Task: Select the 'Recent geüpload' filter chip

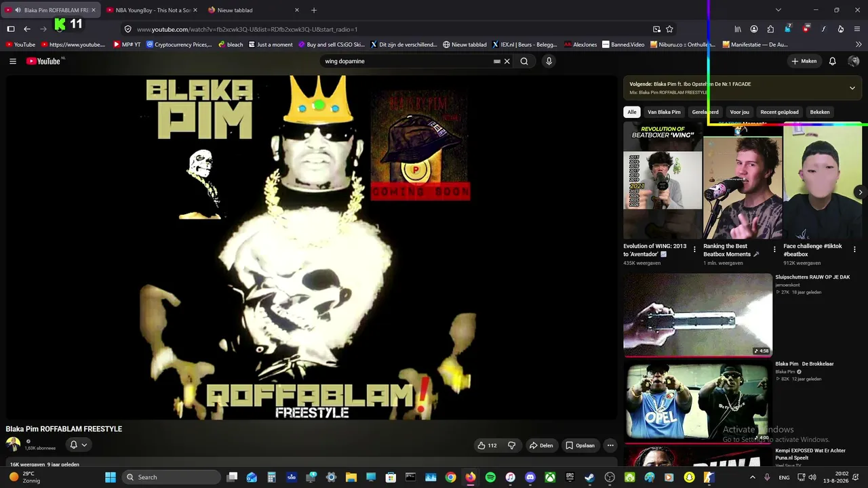Action: click(x=780, y=112)
